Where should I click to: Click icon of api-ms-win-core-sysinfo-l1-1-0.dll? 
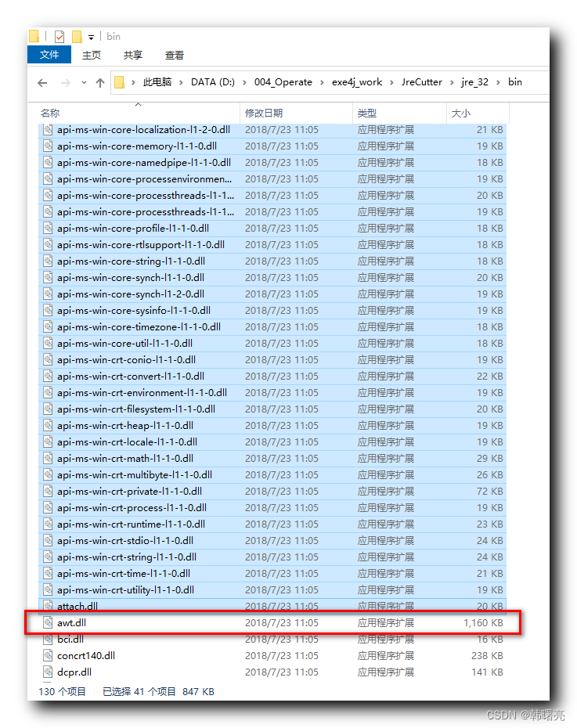click(x=48, y=311)
